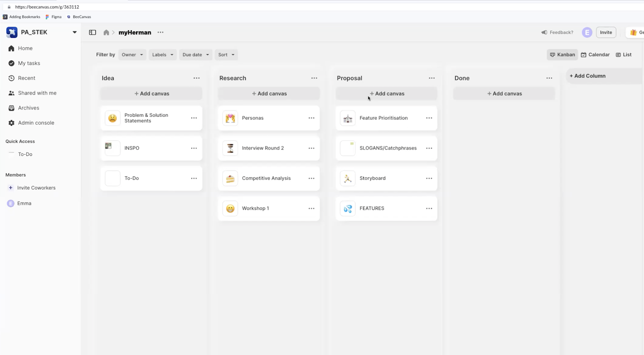Switch to Calendar view
This screenshot has width=644, height=355.
pyautogui.click(x=595, y=55)
